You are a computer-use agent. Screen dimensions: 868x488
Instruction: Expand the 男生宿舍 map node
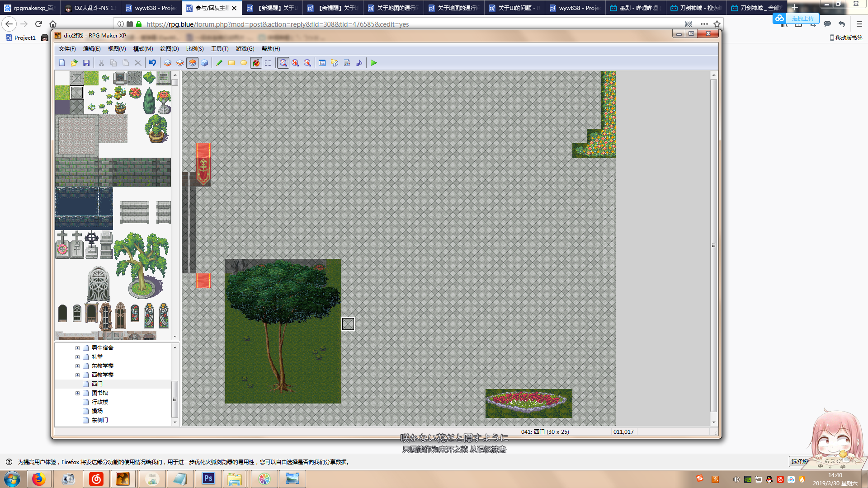pyautogui.click(x=77, y=348)
